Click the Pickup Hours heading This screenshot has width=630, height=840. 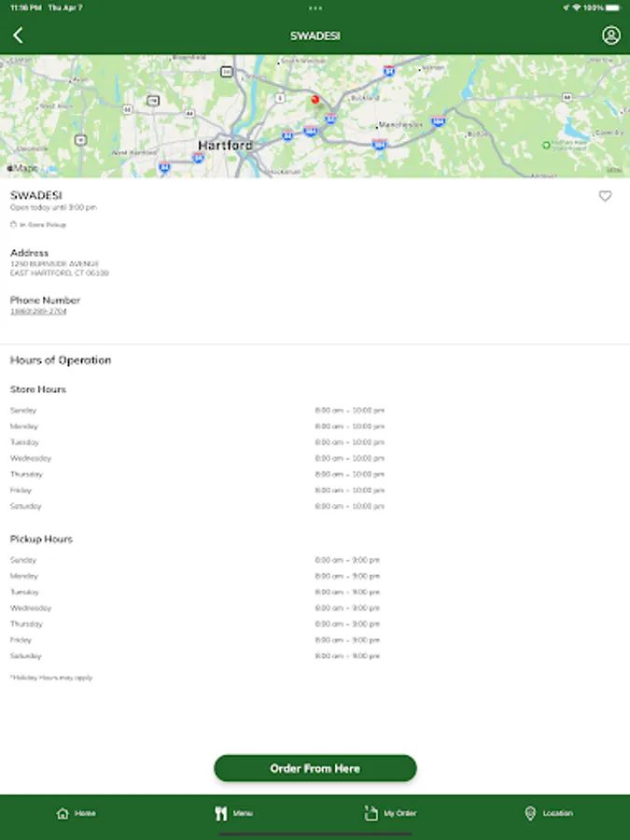pos(41,539)
